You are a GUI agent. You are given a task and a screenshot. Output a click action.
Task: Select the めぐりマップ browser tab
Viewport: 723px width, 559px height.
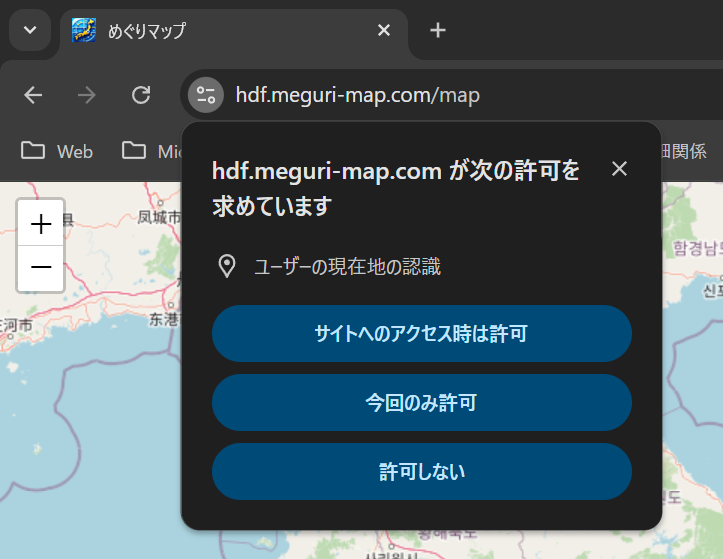pyautogui.click(x=220, y=30)
